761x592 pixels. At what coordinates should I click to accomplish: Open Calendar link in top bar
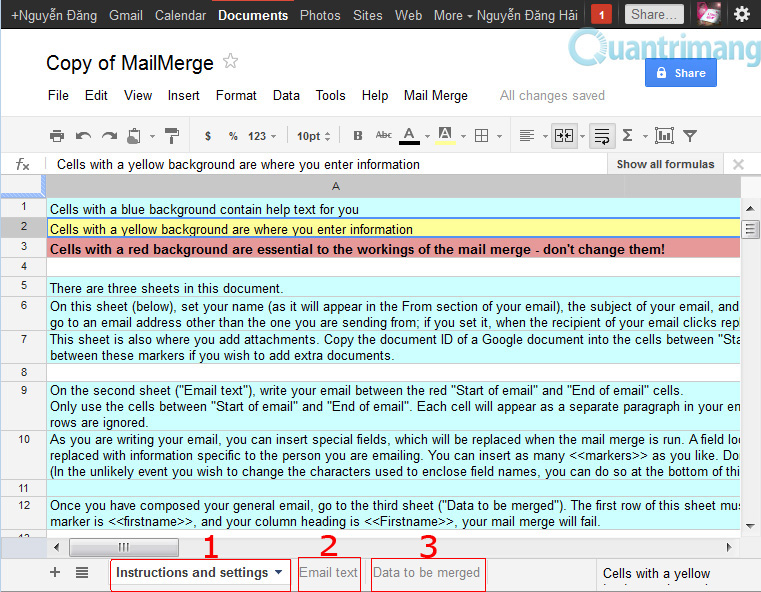coord(181,16)
